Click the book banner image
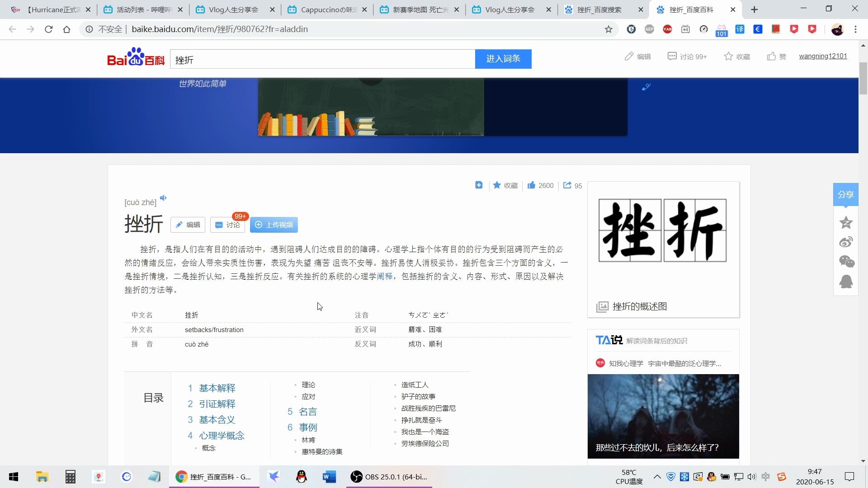 (371, 107)
